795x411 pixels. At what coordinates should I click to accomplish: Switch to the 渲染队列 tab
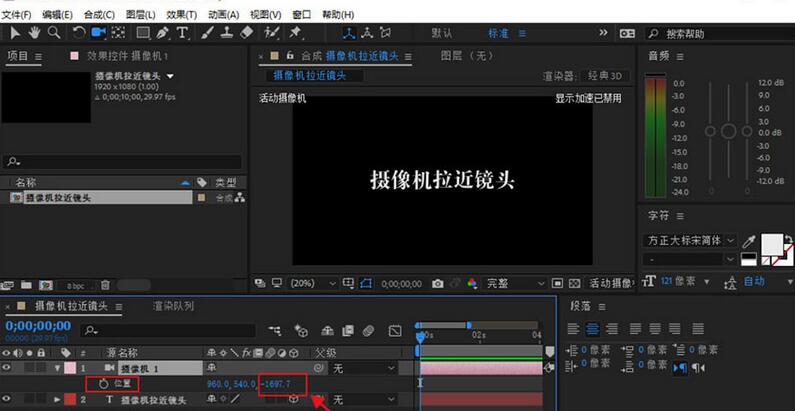pos(174,306)
